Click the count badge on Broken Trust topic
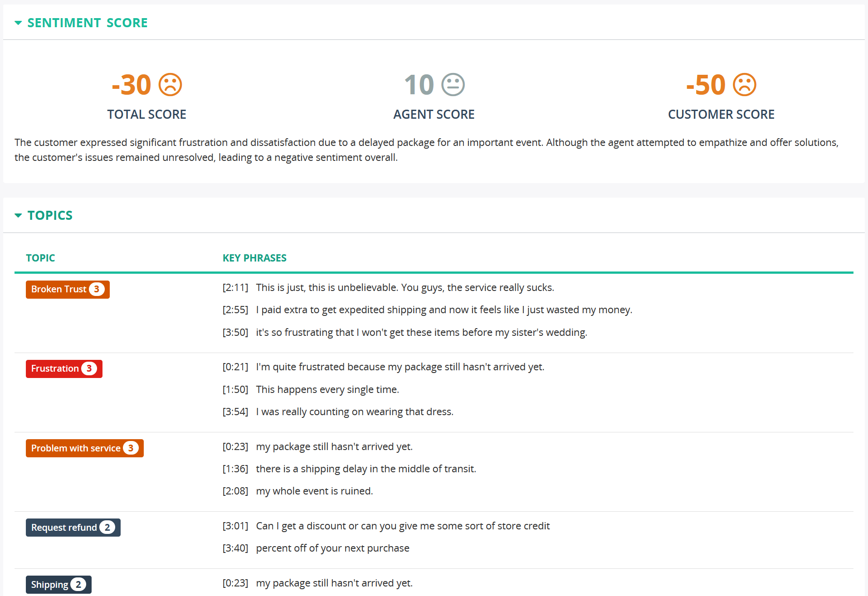Screen dimensions: 868x596 [x=97, y=289]
